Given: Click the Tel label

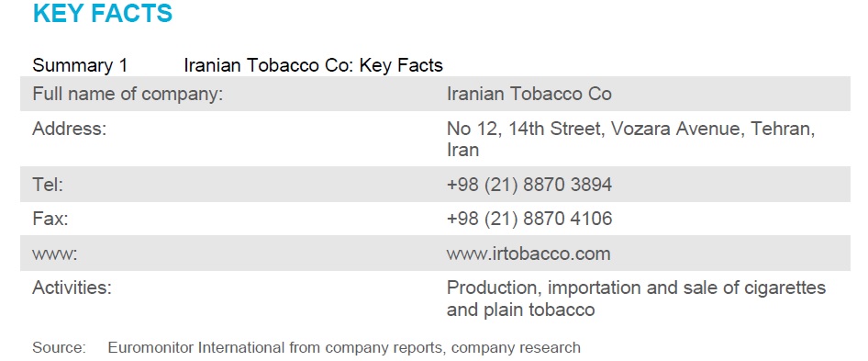Looking at the screenshot, I should [x=48, y=184].
